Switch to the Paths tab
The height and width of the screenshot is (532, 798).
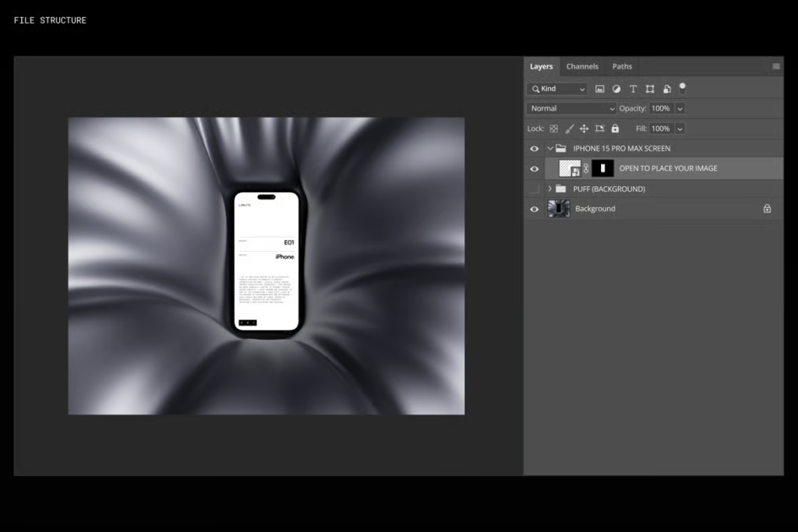(622, 66)
